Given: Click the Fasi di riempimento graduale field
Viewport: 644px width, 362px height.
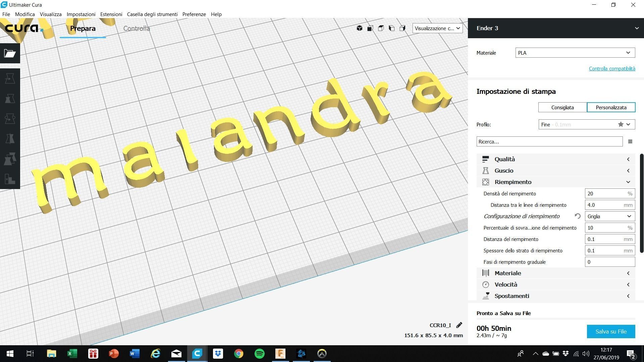Looking at the screenshot, I should (x=610, y=262).
